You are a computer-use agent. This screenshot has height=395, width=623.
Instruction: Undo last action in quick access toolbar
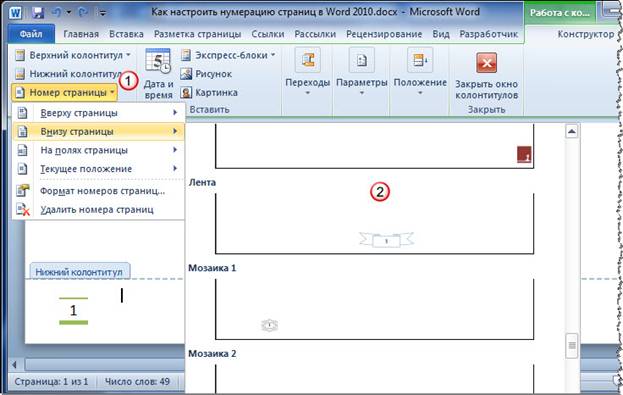click(57, 13)
